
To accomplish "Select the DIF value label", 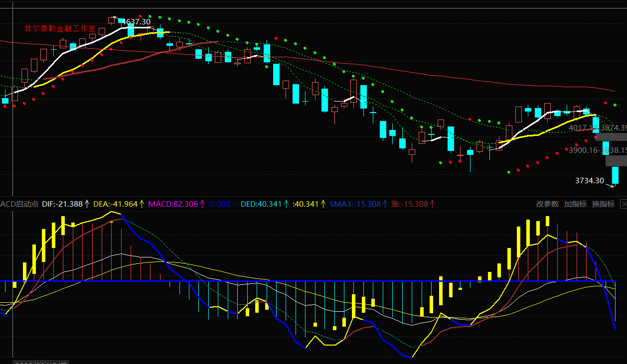I will coord(62,204).
